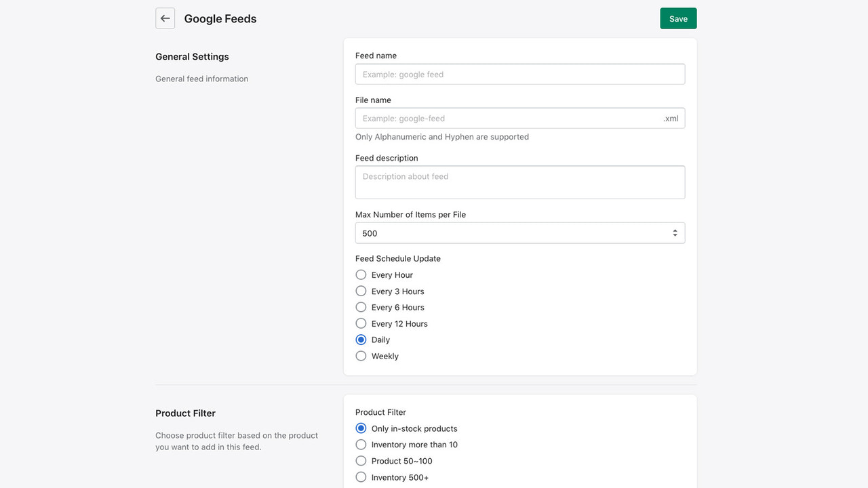Click the Product Filter section heading
The width and height of the screenshot is (868, 488).
pos(185,413)
